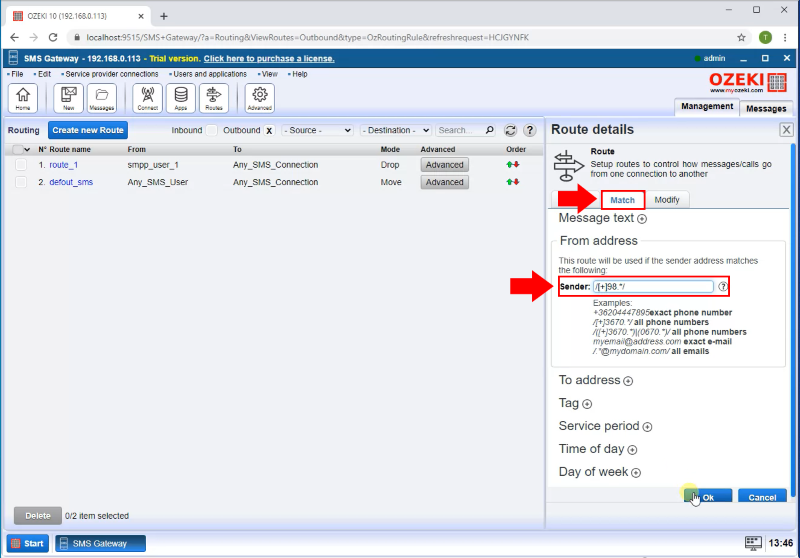This screenshot has width=800, height=558.
Task: Click the routing Search field
Action: point(460,131)
